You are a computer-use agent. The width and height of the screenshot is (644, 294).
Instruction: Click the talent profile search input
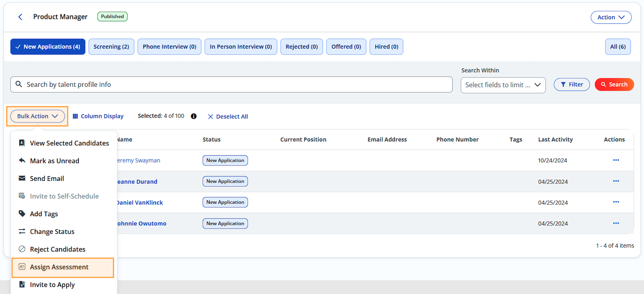tap(237, 84)
